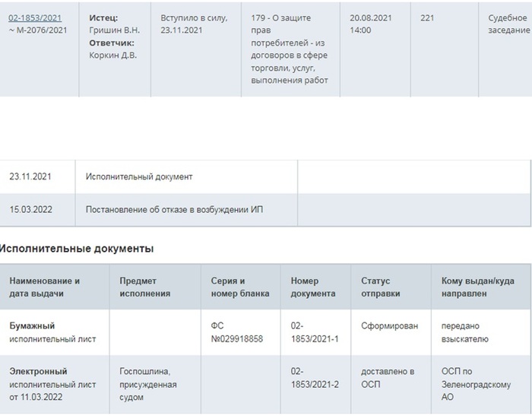Click the form number ФС №029918858
Viewport: 532px width, 416px height.
click(x=236, y=332)
